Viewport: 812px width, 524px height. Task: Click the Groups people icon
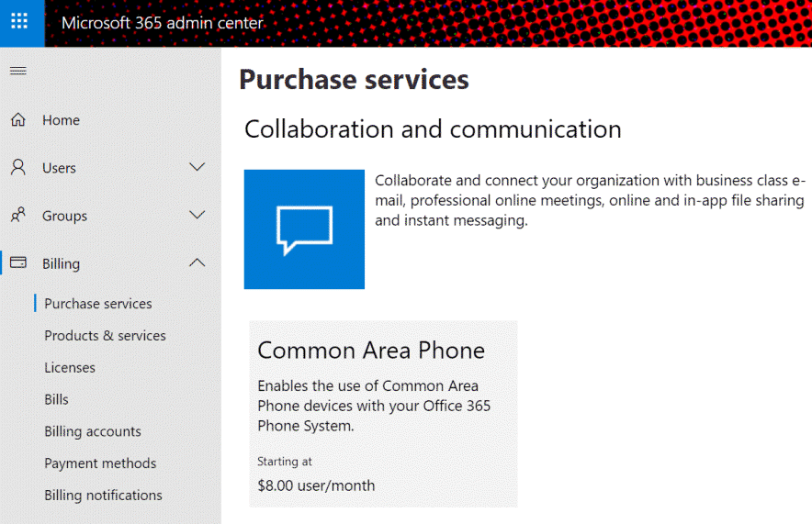(x=18, y=215)
